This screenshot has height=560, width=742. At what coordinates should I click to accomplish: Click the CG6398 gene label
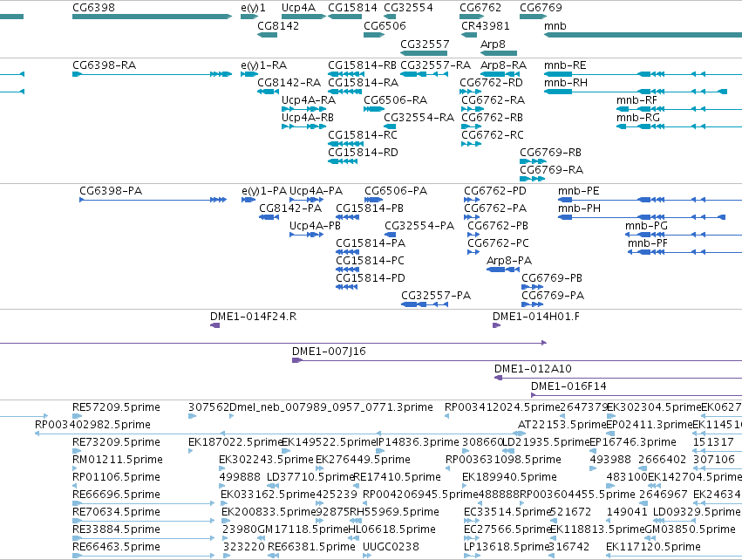pos(93,8)
